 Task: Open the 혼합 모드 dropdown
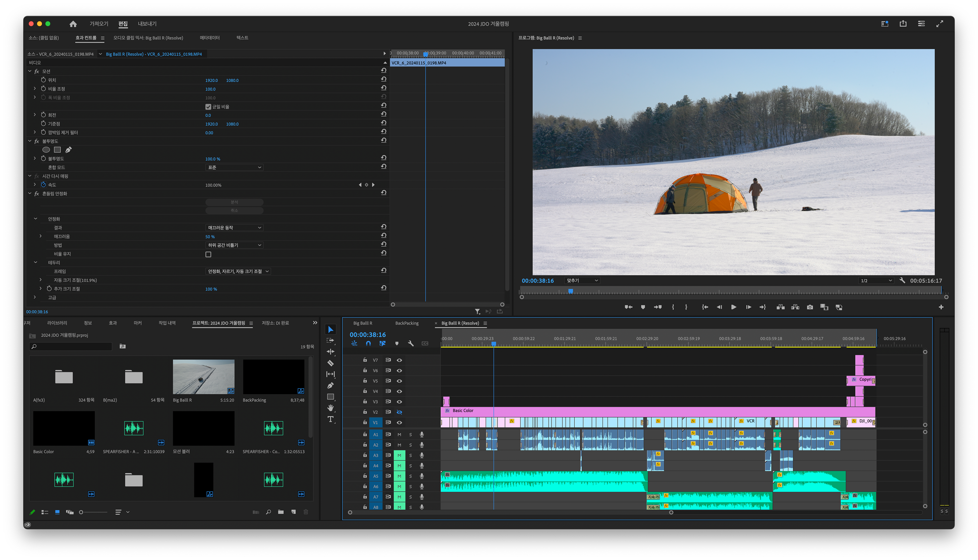point(235,167)
